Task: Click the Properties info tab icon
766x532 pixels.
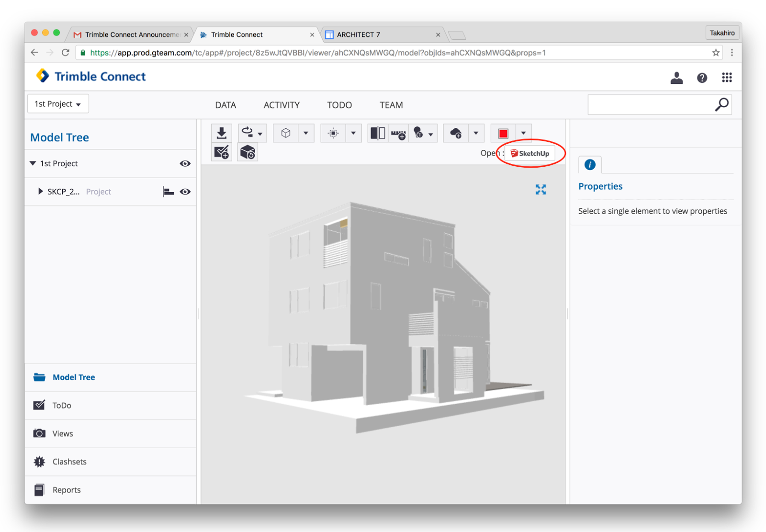Action: click(x=590, y=165)
